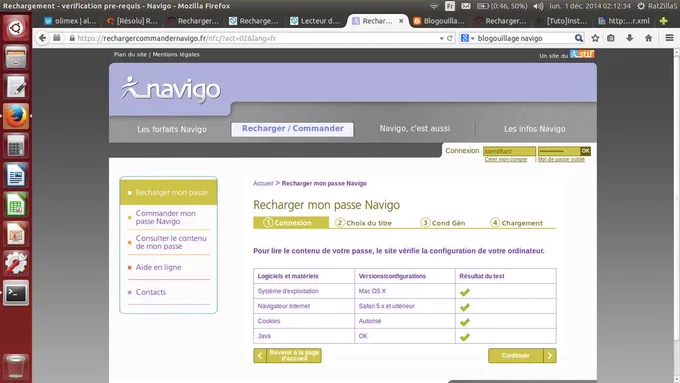The width and height of the screenshot is (680, 383).
Task: Launch LibreOffice Writer from the launcher
Action: (16, 175)
